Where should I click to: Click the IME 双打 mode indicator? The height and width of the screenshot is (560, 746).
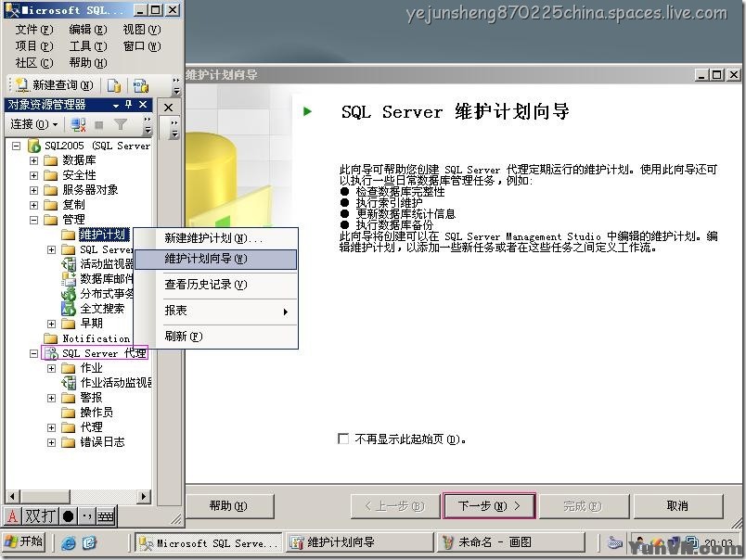pos(40,515)
